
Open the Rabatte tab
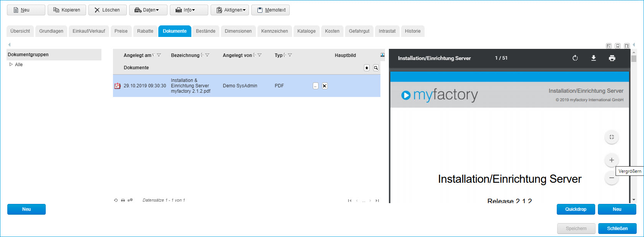click(145, 31)
